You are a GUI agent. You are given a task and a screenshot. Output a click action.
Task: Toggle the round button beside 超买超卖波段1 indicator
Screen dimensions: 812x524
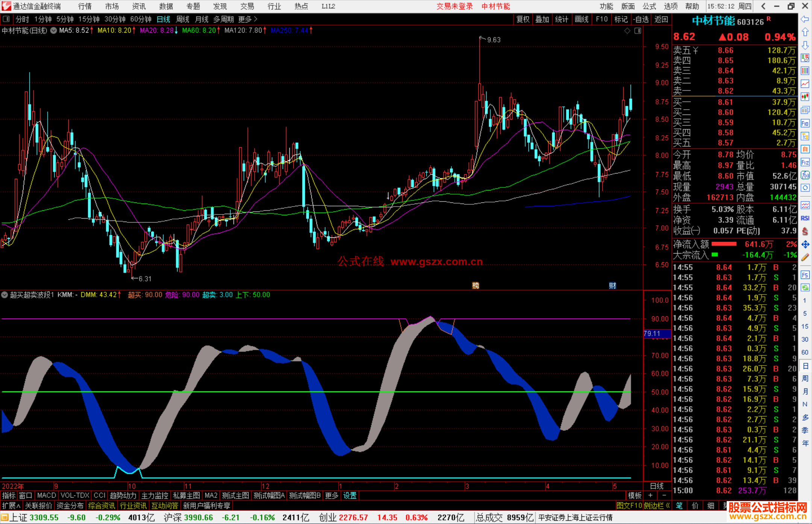click(x=5, y=295)
